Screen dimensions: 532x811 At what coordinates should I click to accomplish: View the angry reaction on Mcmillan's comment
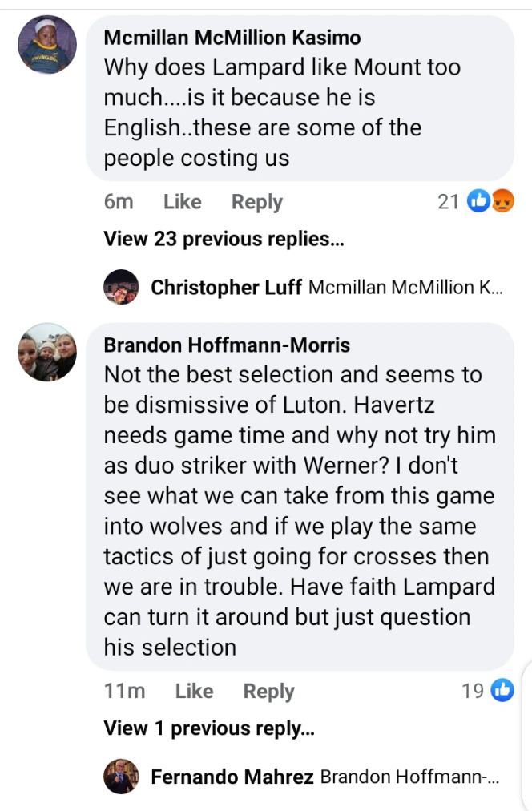pyautogui.click(x=502, y=201)
